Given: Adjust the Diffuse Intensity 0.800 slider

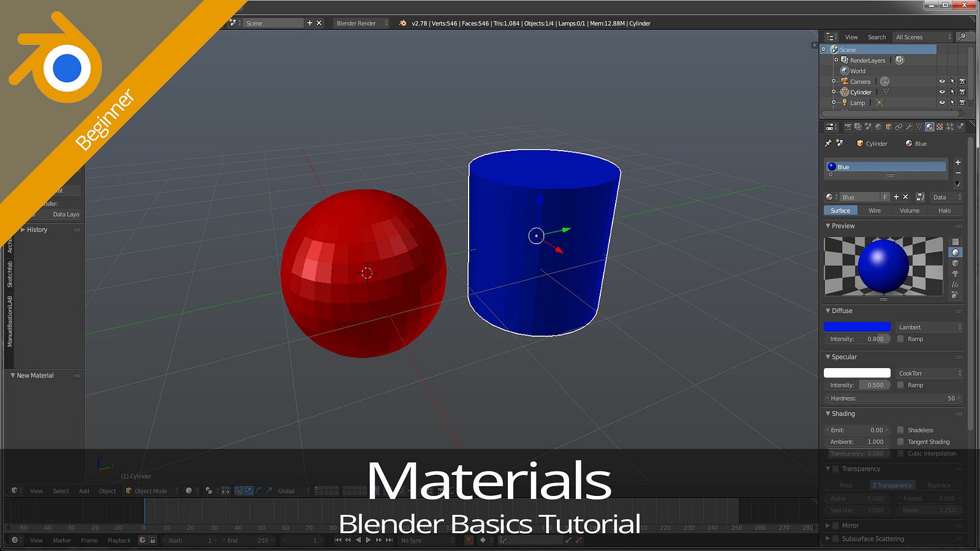Looking at the screenshot, I should tap(857, 339).
